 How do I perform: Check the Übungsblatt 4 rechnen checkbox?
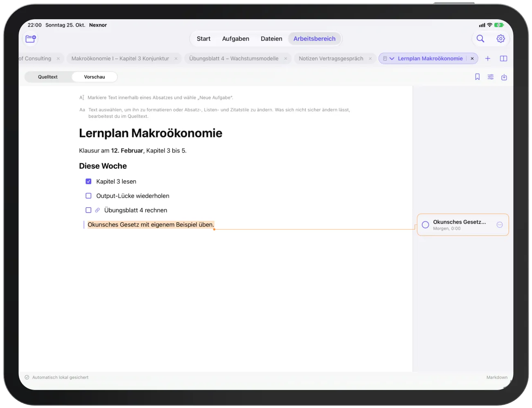(x=88, y=210)
